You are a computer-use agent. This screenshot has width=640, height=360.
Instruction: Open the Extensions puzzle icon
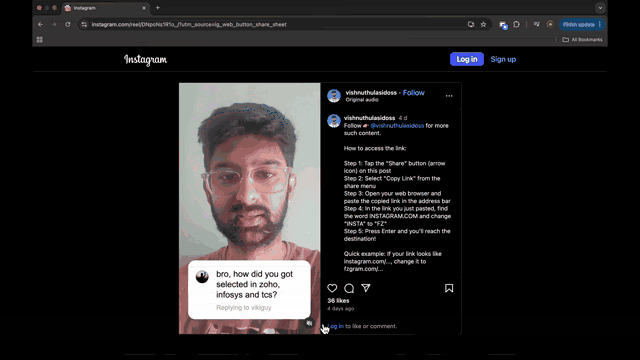pos(516,24)
